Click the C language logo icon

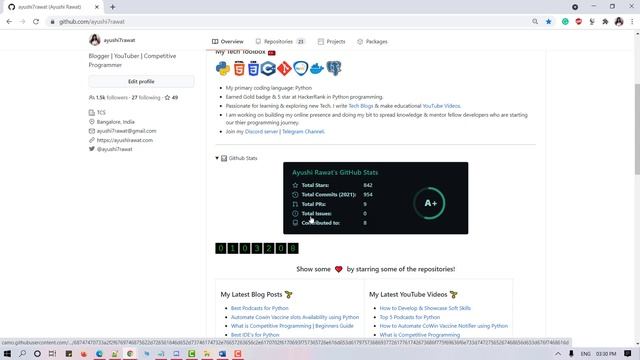click(x=268, y=69)
